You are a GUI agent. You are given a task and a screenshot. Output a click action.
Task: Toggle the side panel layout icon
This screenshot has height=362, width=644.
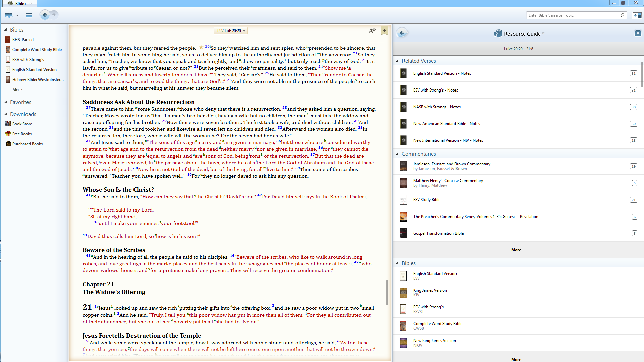click(x=637, y=15)
